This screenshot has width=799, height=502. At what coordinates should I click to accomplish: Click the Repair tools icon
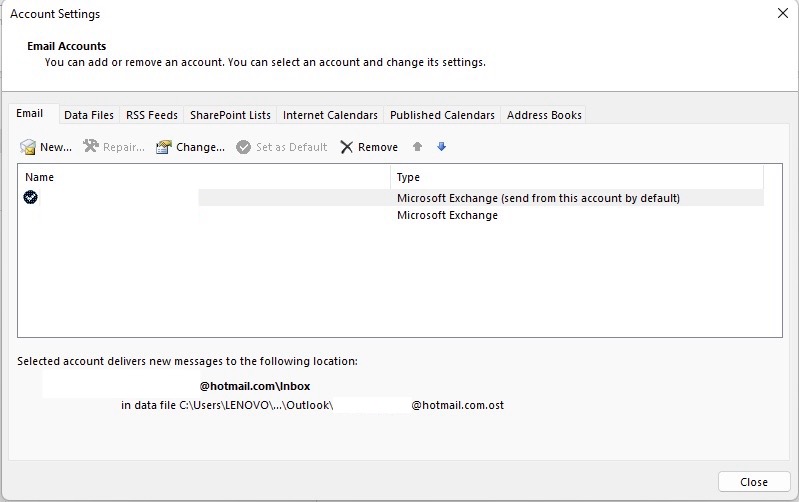[91, 146]
